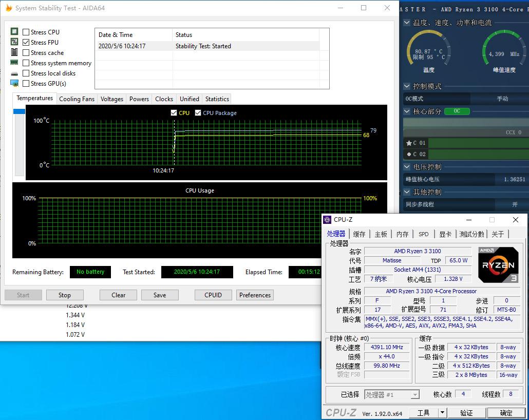This screenshot has width=529, height=420.
Task: Click the Clear button in AIDA64
Action: coord(118,295)
